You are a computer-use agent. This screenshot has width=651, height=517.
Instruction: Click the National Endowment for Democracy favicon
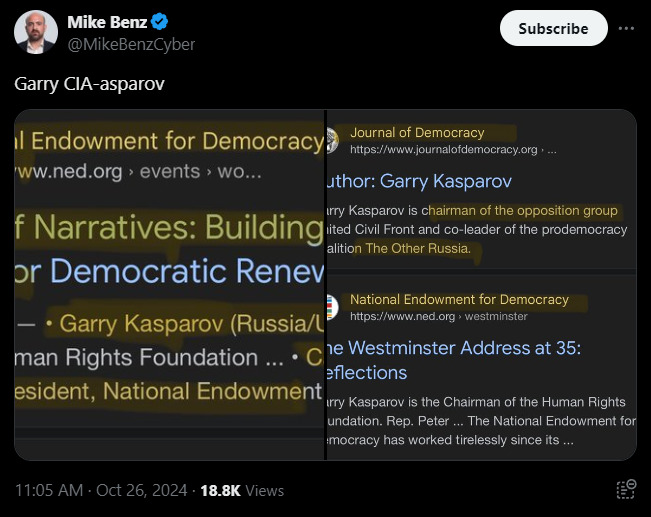331,307
